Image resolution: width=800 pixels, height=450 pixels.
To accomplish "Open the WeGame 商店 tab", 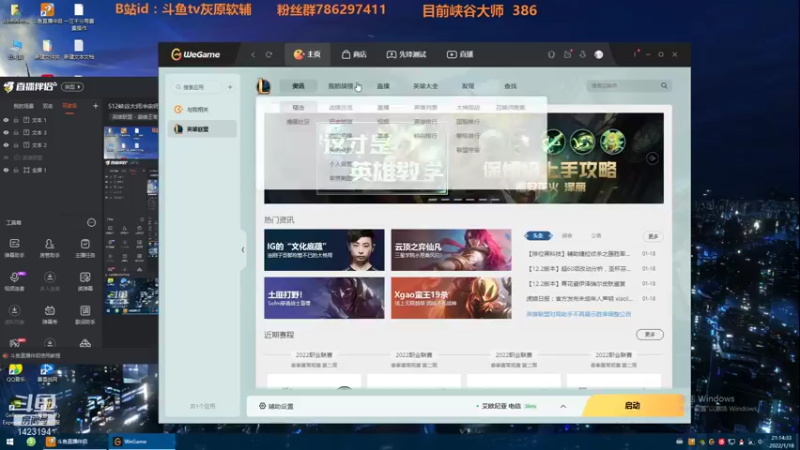I will (354, 54).
